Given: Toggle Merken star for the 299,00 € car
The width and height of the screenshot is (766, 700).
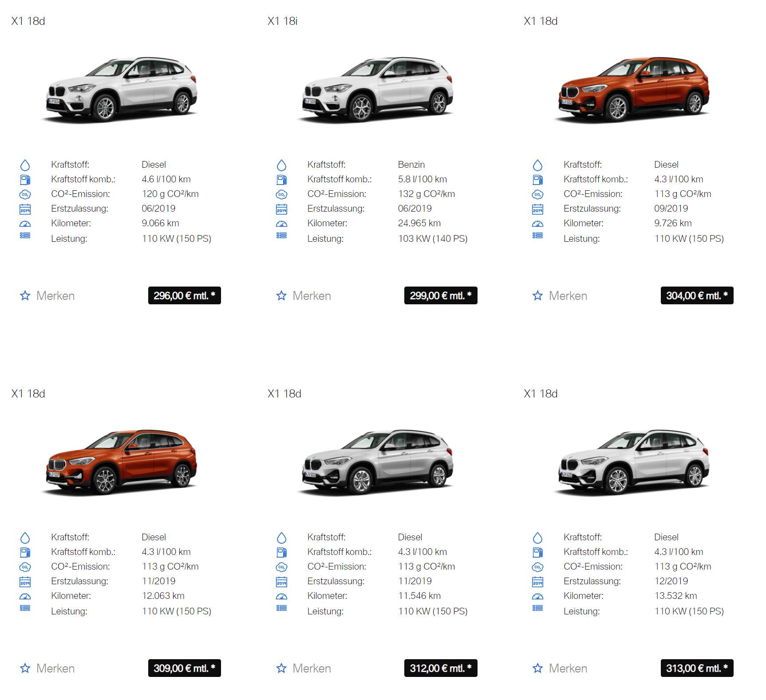Looking at the screenshot, I should [281, 295].
